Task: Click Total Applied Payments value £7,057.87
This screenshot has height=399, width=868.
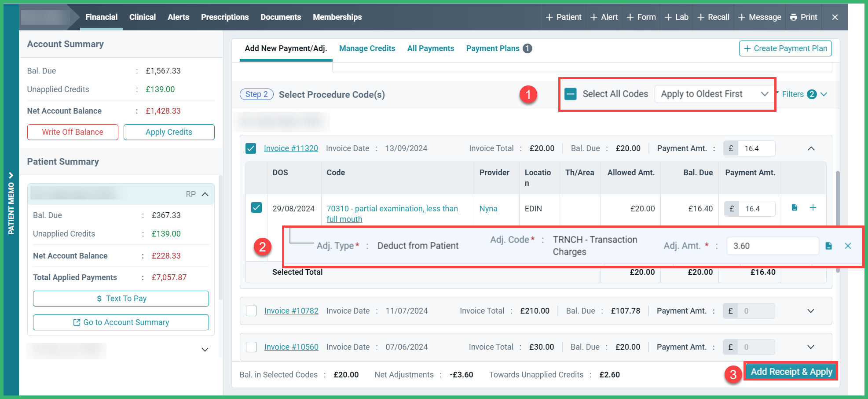Action: 169,277
